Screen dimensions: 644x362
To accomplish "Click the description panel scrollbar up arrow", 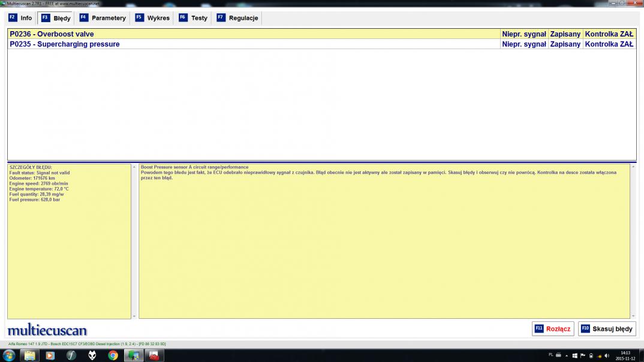I will pyautogui.click(x=633, y=167).
